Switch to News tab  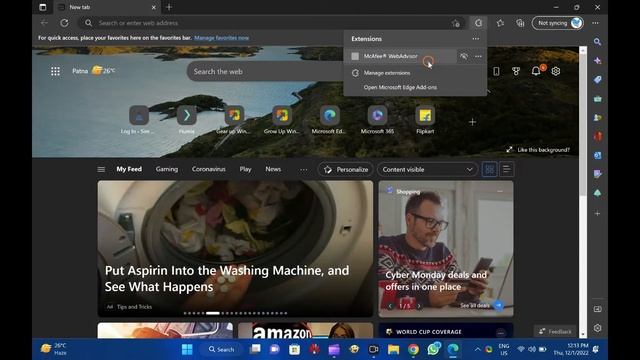pyautogui.click(x=273, y=169)
